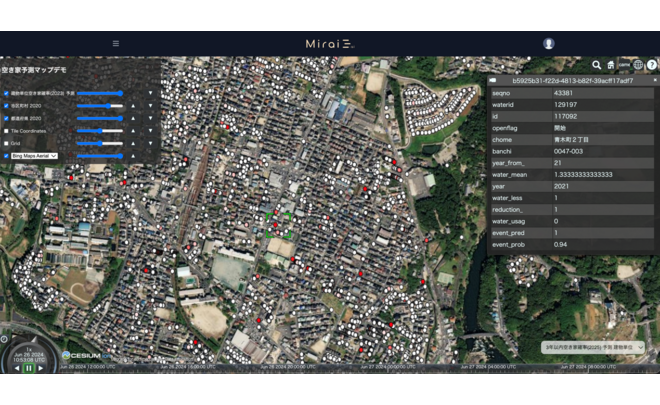The image size is (660, 405).
Task: Open the map search magnifier
Action: click(597, 64)
